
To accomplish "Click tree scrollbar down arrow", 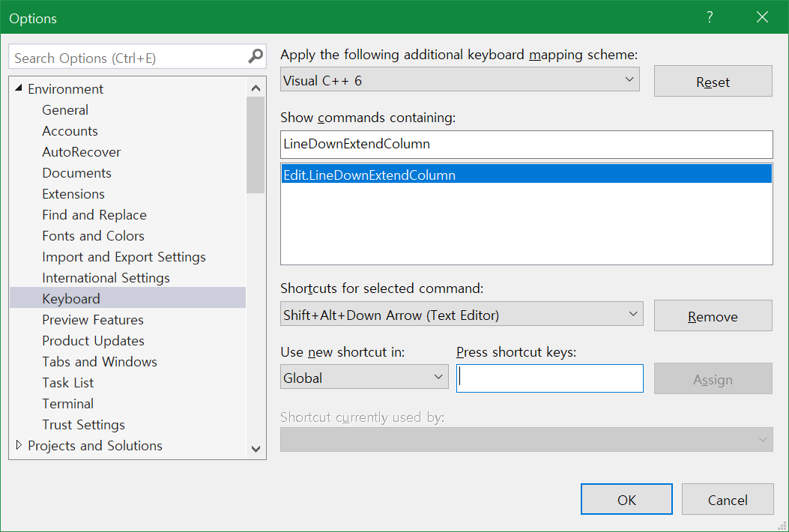I will (256, 449).
